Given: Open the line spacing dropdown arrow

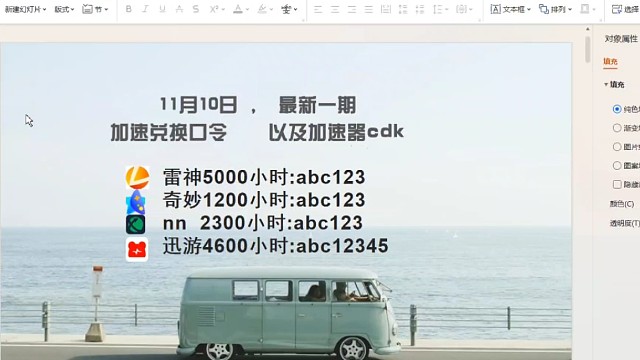Looking at the screenshot, I should (x=447, y=9).
